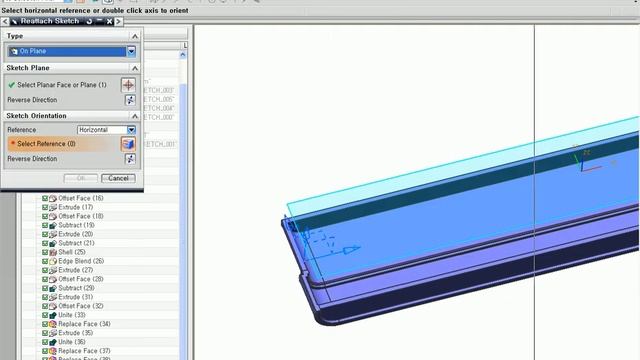Click the Subtract (29) feature icon

(x=53, y=288)
